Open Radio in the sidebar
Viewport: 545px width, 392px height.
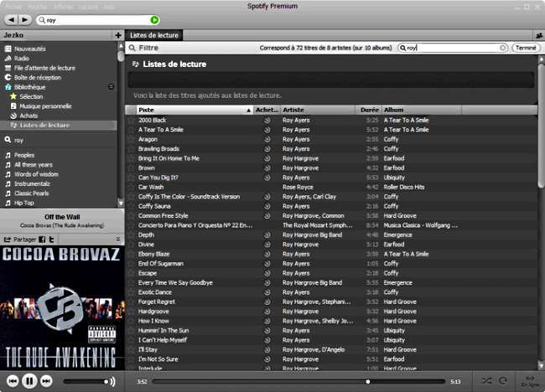pyautogui.click(x=22, y=59)
